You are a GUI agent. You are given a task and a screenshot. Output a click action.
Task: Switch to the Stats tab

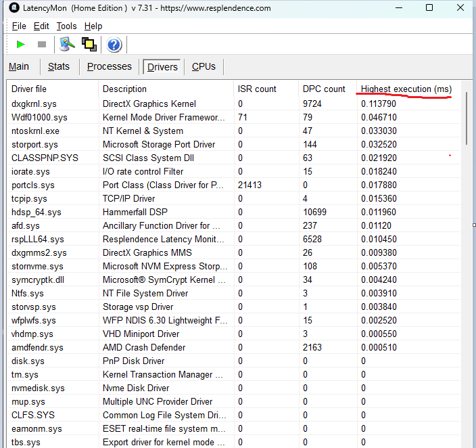click(x=59, y=66)
